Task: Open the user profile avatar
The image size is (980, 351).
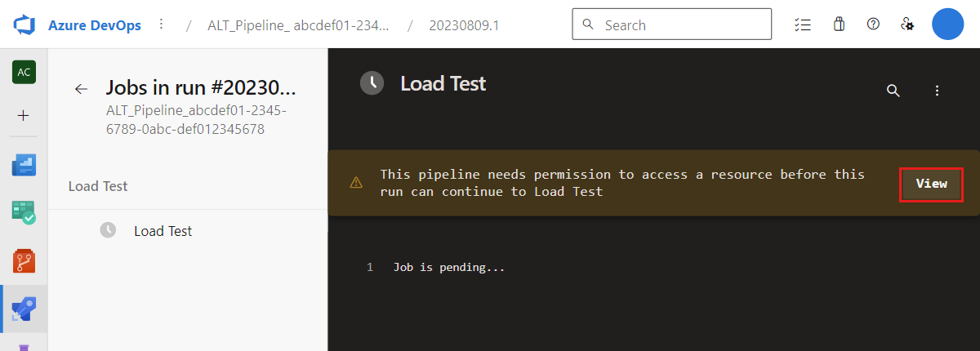Action: click(x=948, y=24)
